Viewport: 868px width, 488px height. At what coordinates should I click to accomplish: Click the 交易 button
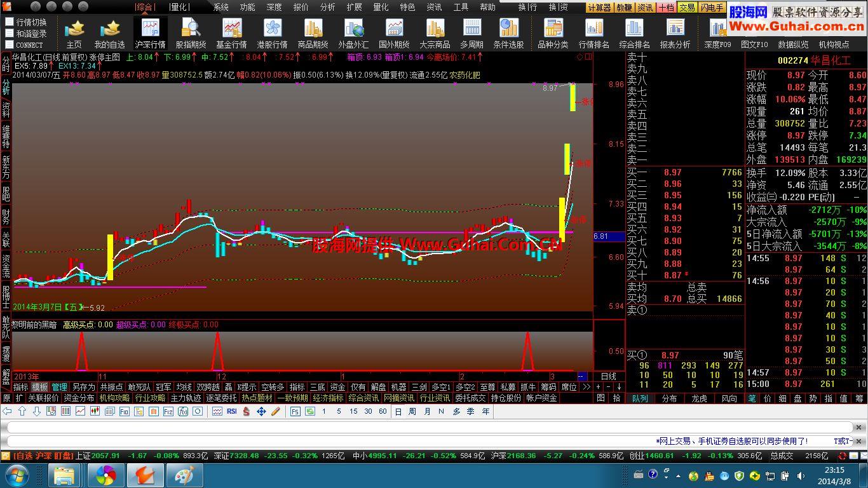coord(687,8)
